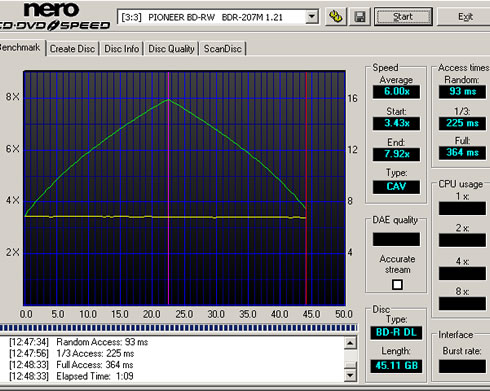Screen dimensions: 490x391
Task: Click the Start button
Action: click(403, 17)
